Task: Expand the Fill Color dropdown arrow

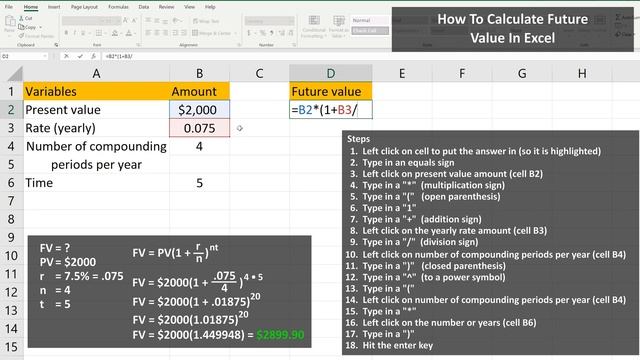Action: point(121,33)
